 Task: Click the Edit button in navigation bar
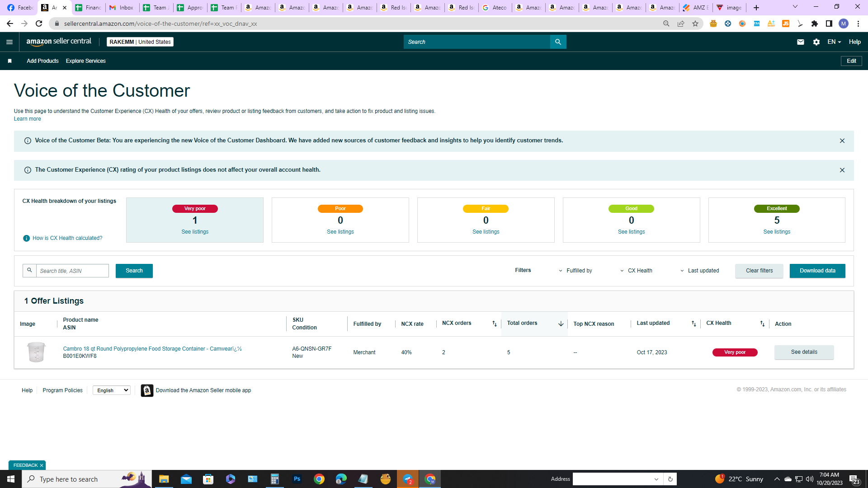pos(851,61)
